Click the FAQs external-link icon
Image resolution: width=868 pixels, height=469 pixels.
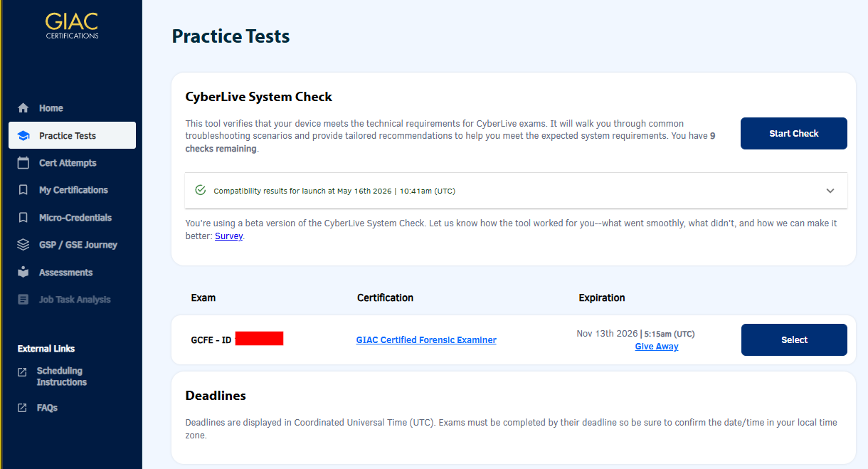tap(23, 408)
